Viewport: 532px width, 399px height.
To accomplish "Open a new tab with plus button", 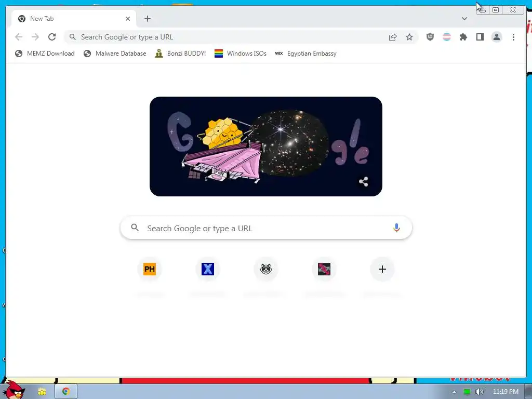I will (147, 19).
